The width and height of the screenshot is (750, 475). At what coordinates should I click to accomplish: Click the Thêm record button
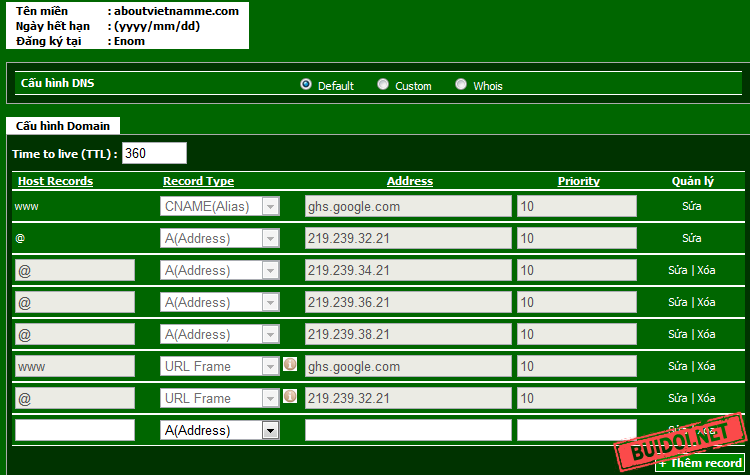click(700, 463)
